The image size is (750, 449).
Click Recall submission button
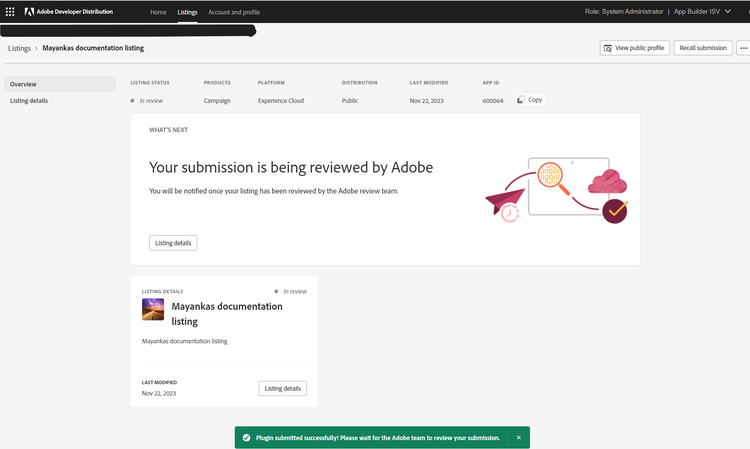pos(703,48)
